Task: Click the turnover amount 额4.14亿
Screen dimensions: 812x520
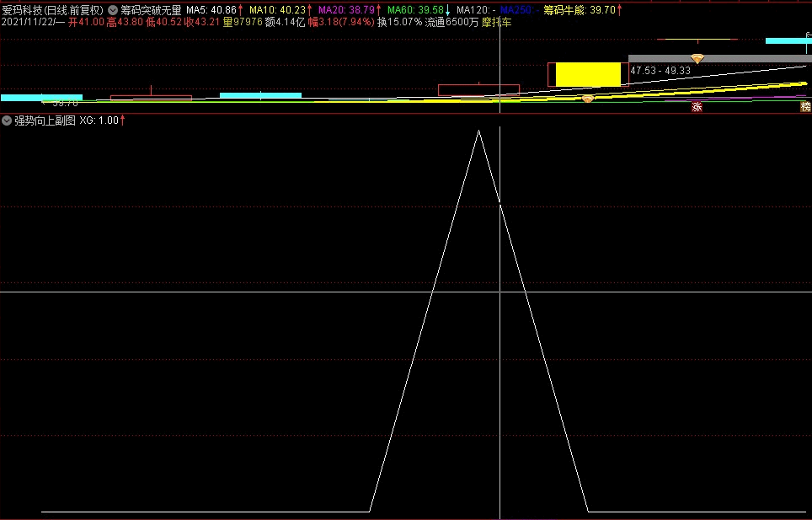Action: click(285, 22)
